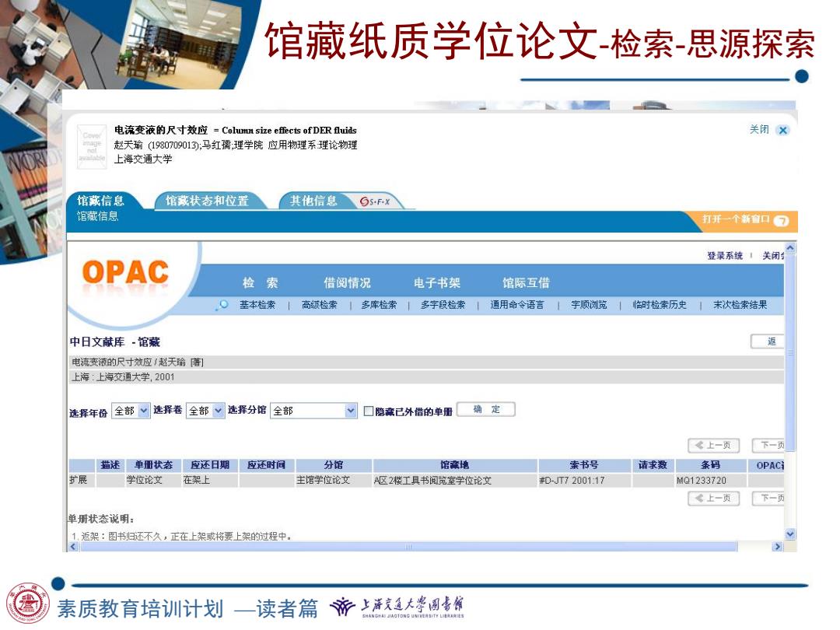Screen dimensions: 840x630
Task: Go to 高级检索
Action: pos(320,305)
